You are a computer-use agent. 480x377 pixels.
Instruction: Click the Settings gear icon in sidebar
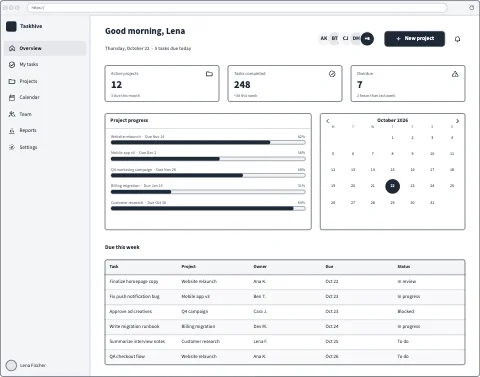(12, 147)
